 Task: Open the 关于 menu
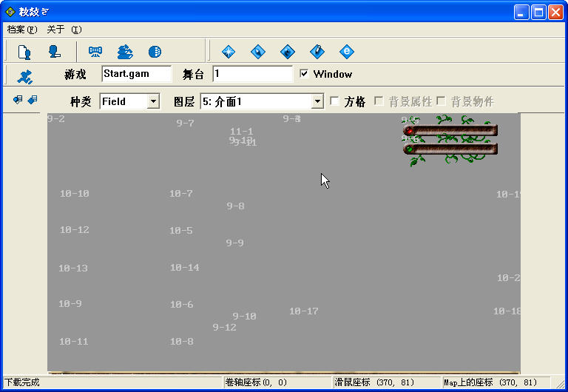pos(64,30)
